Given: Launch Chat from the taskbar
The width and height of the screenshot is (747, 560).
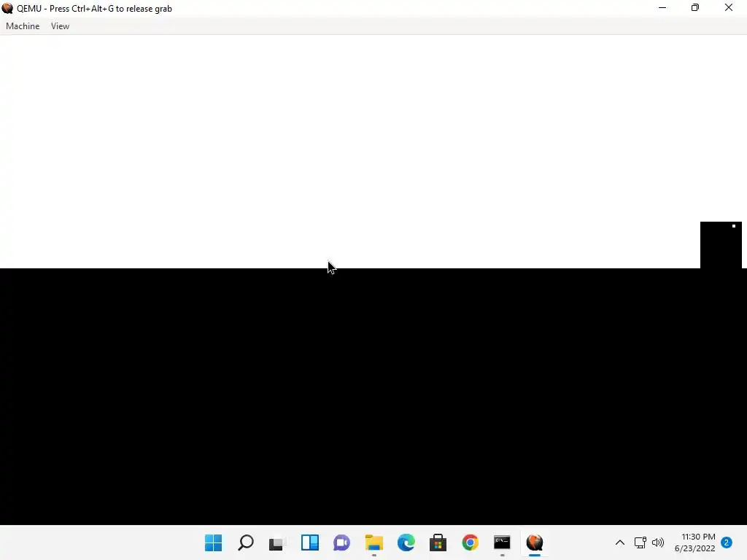Looking at the screenshot, I should [x=341, y=542].
